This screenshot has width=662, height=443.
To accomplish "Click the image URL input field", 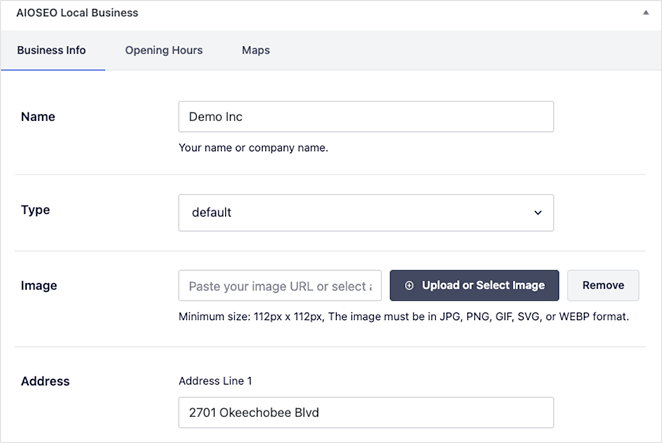I will [x=280, y=286].
